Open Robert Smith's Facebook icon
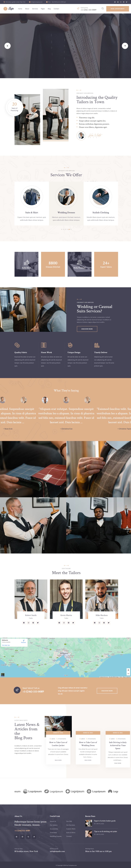 [x=24, y=623]
